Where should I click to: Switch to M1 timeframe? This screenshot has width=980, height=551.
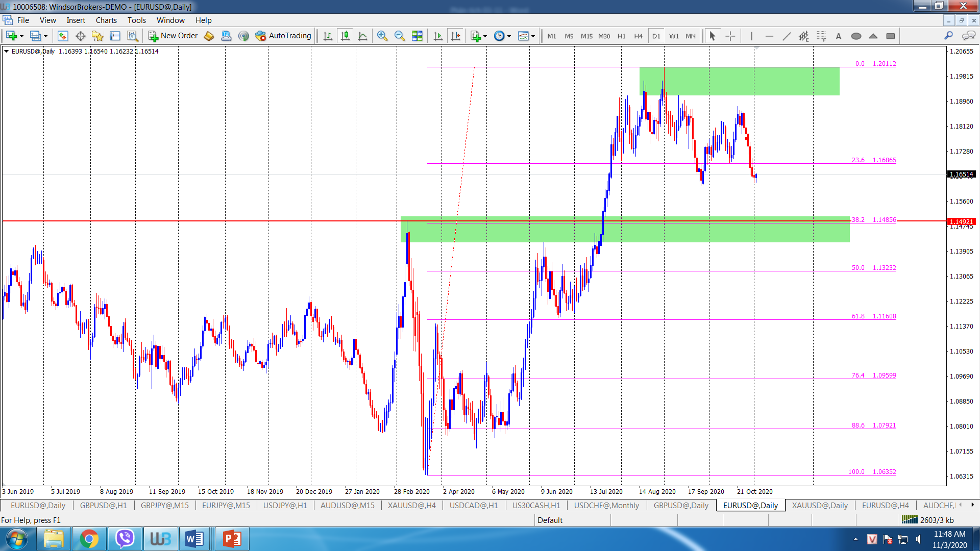[552, 36]
